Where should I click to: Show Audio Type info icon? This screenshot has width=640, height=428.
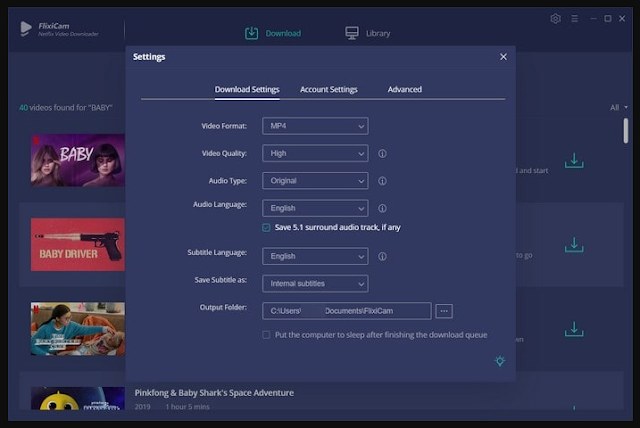click(382, 181)
